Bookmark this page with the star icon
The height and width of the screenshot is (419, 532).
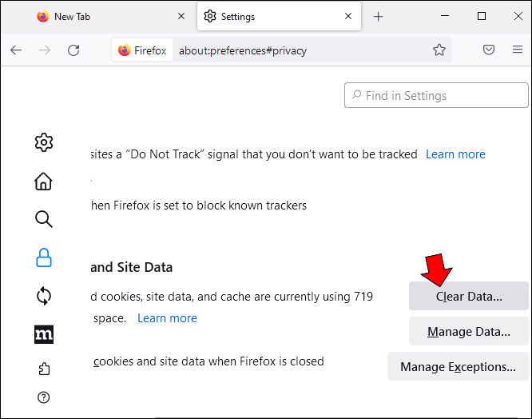(439, 50)
